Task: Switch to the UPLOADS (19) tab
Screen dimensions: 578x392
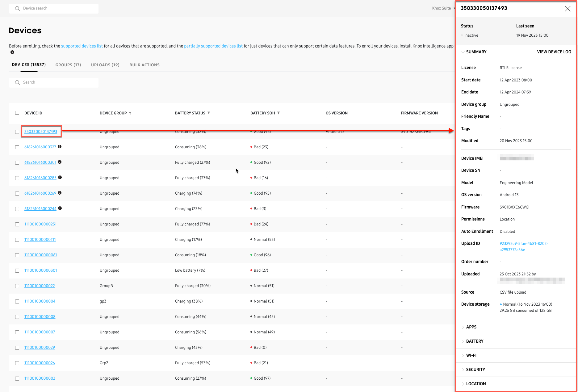Action: [x=105, y=65]
